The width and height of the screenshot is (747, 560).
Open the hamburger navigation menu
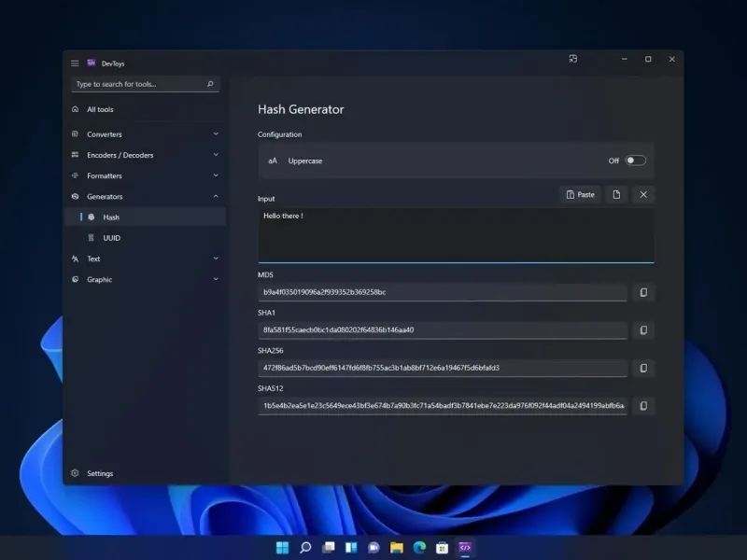75,63
